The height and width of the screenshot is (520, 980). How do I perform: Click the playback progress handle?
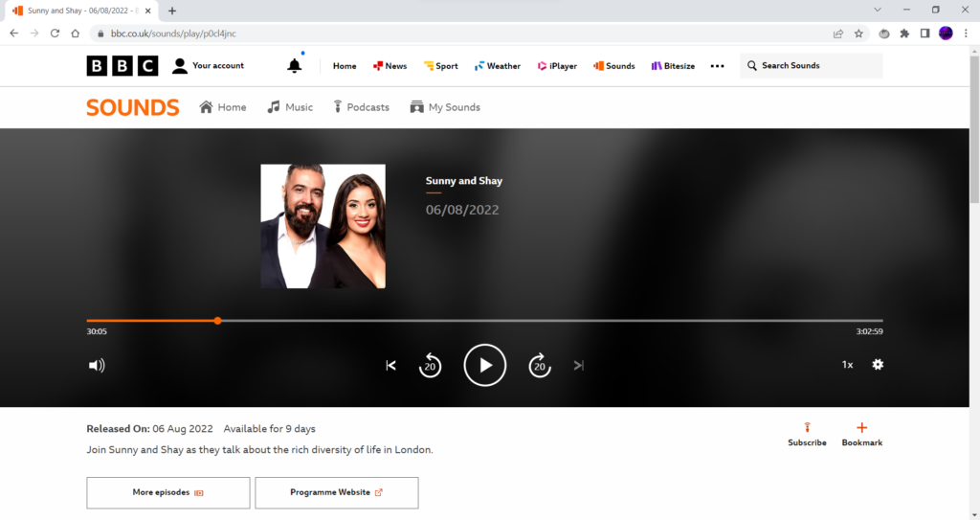point(217,321)
